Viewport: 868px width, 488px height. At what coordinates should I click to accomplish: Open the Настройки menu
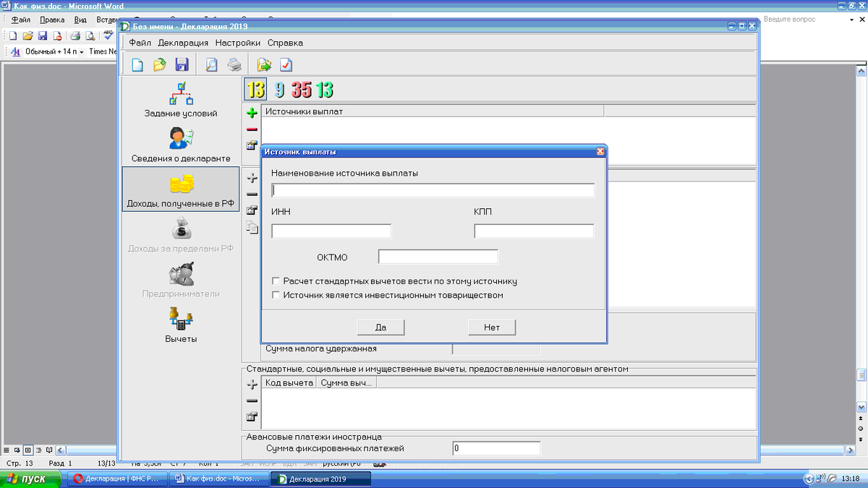click(x=237, y=43)
